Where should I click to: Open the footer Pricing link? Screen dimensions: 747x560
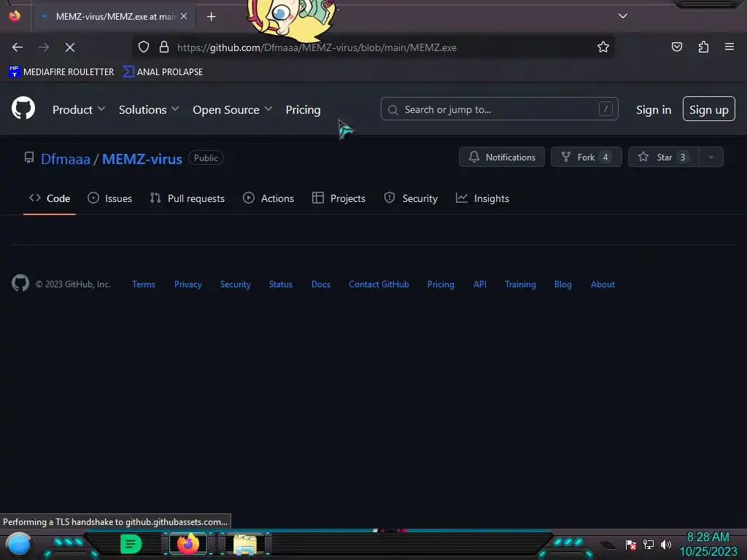click(441, 284)
